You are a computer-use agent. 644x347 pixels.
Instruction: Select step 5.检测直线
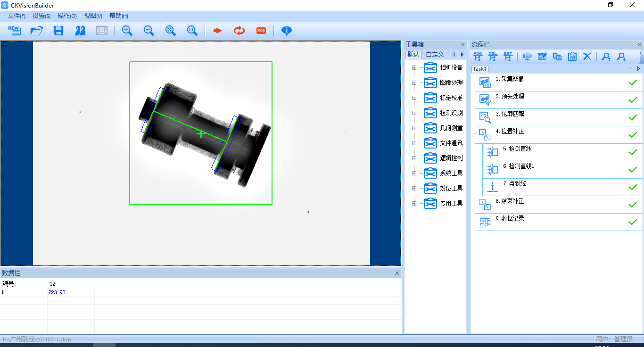(562, 152)
